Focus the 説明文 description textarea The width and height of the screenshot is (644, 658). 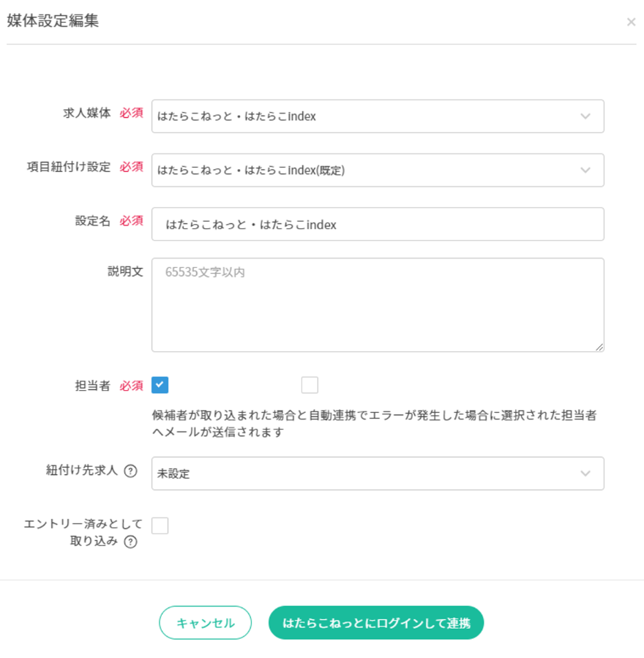pyautogui.click(x=378, y=304)
